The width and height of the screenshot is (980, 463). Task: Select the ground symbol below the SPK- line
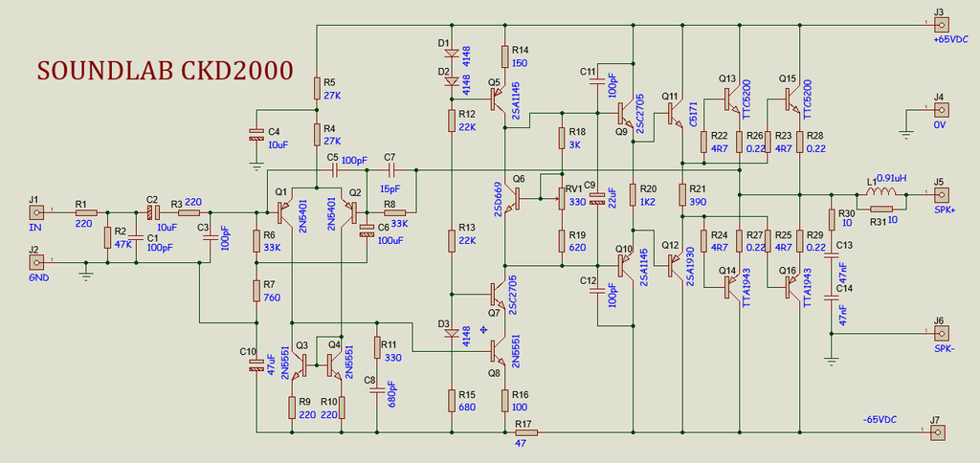831,361
